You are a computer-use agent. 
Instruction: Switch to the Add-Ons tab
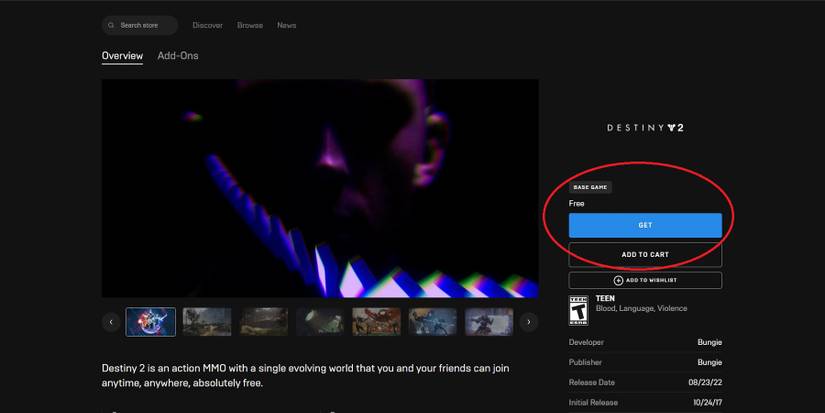[x=178, y=56]
